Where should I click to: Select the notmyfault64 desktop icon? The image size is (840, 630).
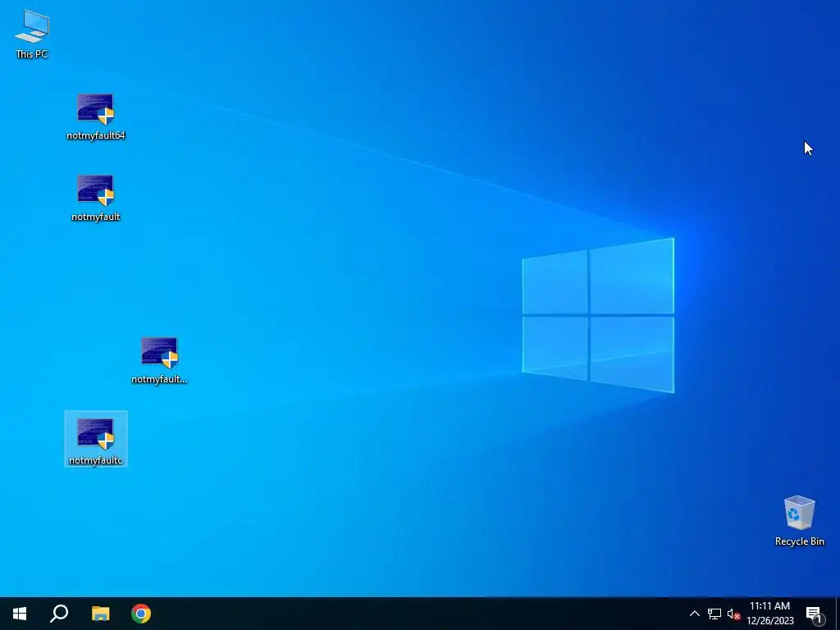pyautogui.click(x=95, y=116)
